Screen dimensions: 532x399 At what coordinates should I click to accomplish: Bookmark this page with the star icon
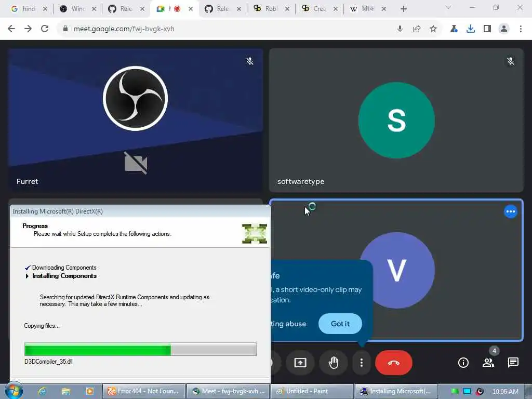(433, 29)
